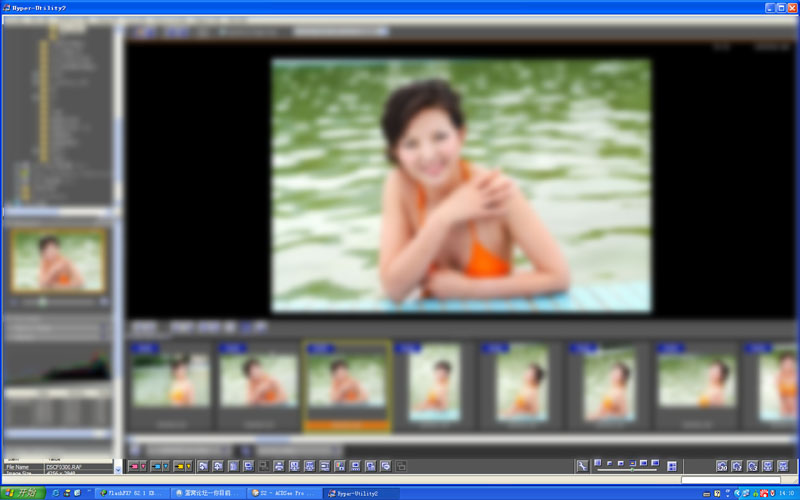Click the DSCF0306.RAF file name value
This screenshot has height=500, width=800.
64,467
